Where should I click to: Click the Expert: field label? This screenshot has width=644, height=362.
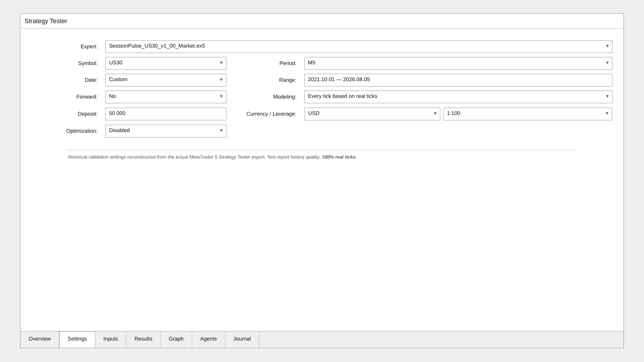(x=89, y=47)
